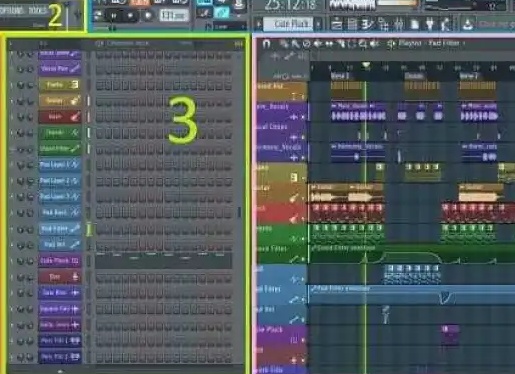Select the playlist Zoom tool
The width and height of the screenshot is (515, 374).
click(363, 44)
